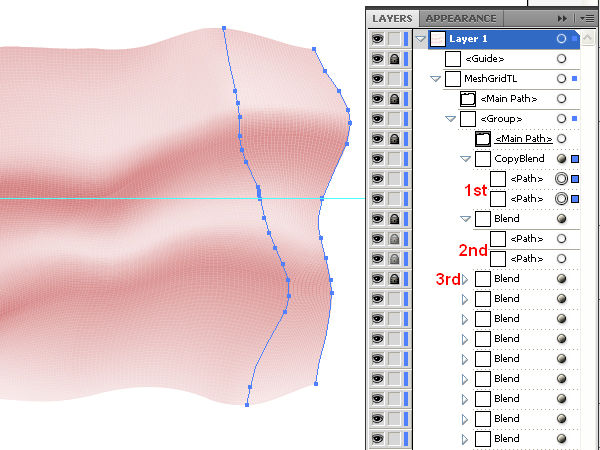Collapse the CopyBlend triangle
Viewport: 600px width, 450px height.
(x=465, y=159)
